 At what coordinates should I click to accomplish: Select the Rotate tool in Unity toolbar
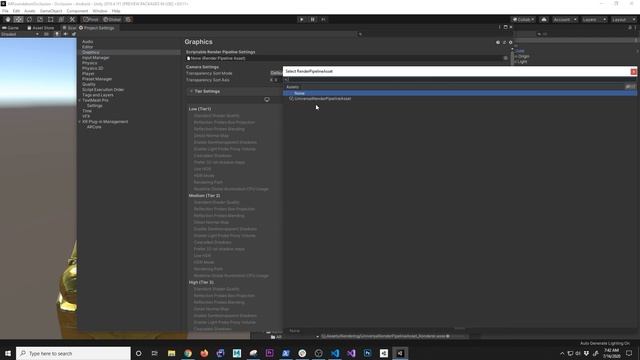(x=29, y=20)
